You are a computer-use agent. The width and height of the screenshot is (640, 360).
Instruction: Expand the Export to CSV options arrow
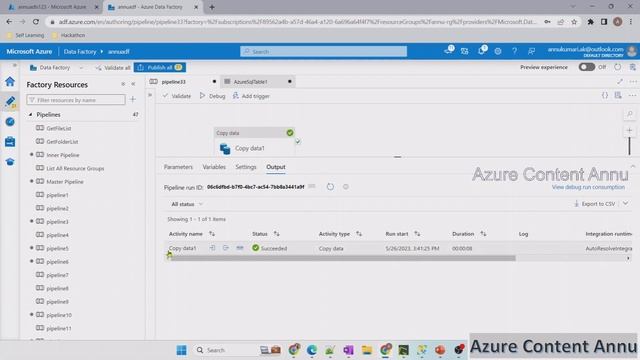pyautogui.click(x=626, y=204)
